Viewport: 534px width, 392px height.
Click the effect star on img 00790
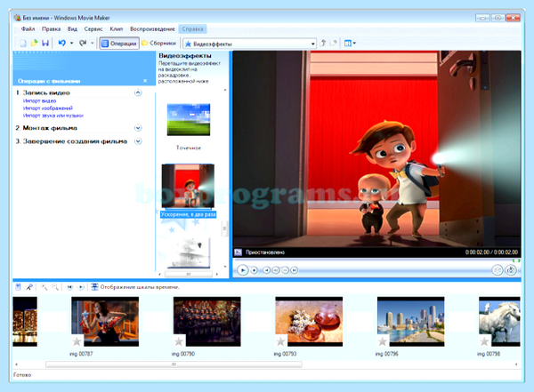click(179, 340)
